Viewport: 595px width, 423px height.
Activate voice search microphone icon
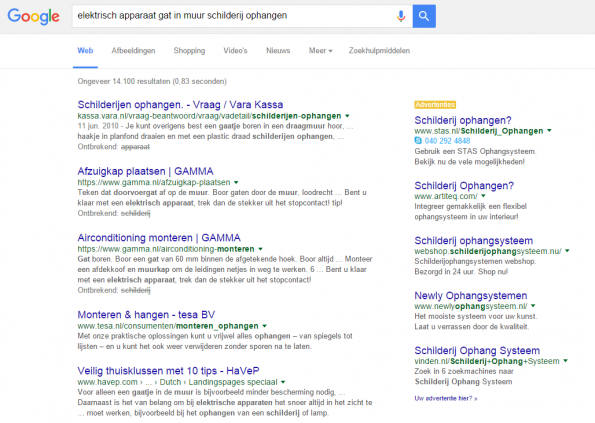[x=401, y=16]
